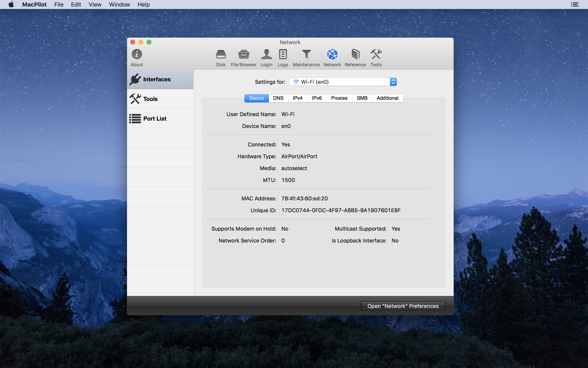Close the Network window
Image resolution: width=588 pixels, height=368 pixels.
tap(133, 42)
